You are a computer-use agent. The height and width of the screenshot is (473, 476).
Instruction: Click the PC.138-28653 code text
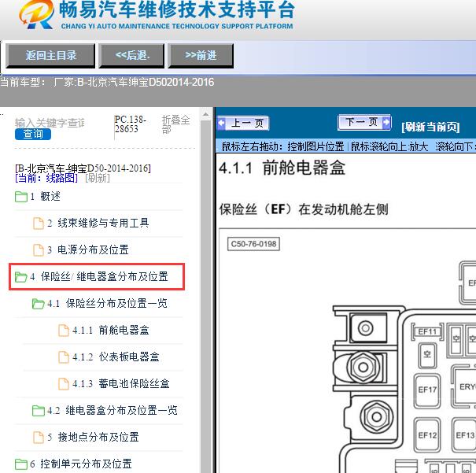[131, 124]
